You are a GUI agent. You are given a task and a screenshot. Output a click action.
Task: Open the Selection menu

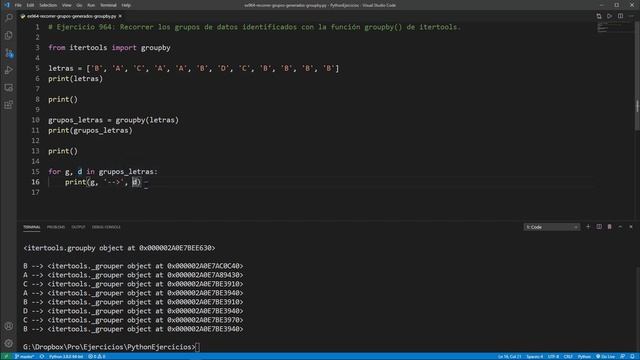48,5
